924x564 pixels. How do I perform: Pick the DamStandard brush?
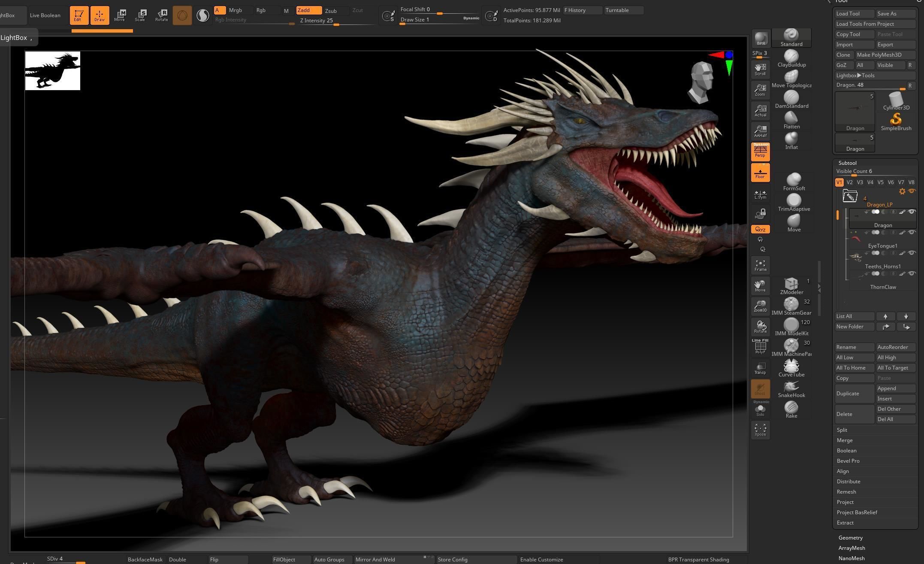point(791,100)
